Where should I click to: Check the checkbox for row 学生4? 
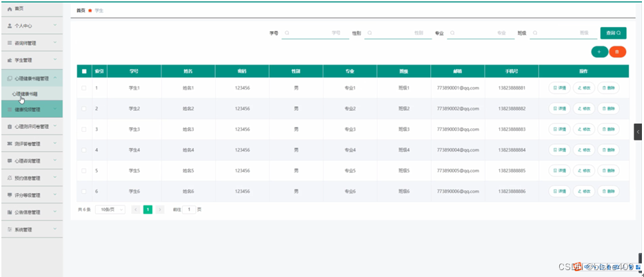(84, 150)
